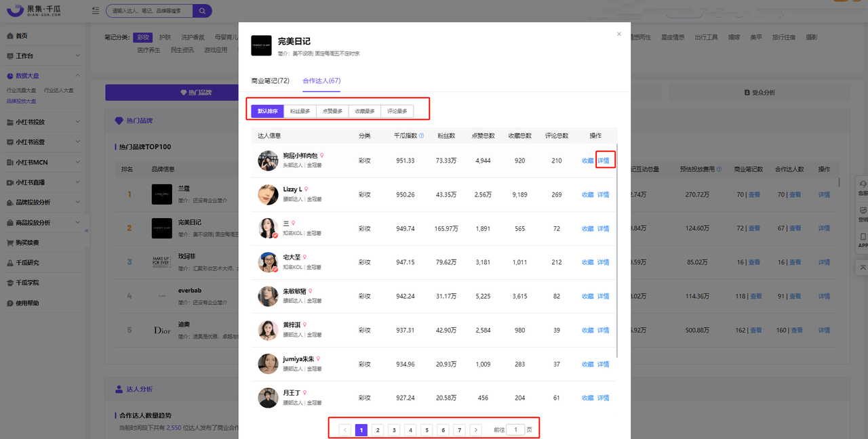Go to pagination page 2
This screenshot has width=868, height=439.
coord(378,430)
